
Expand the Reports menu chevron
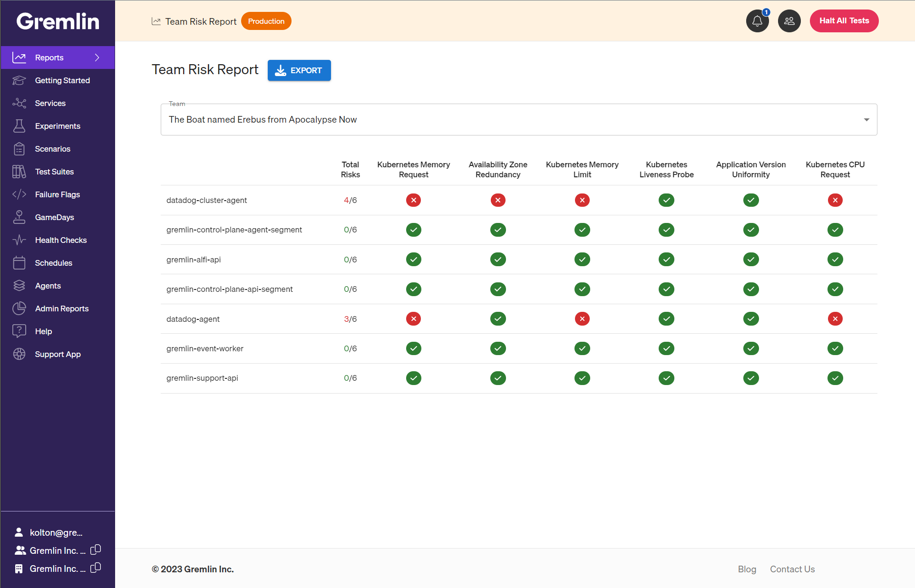click(97, 58)
